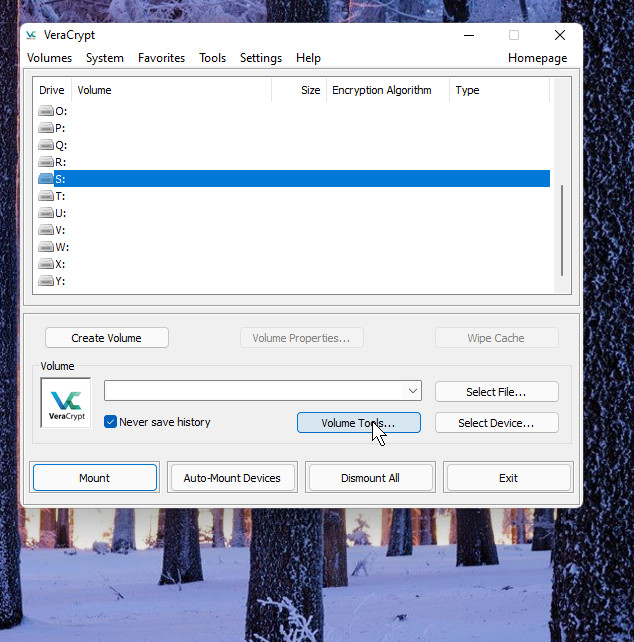Open the System menu

105,58
